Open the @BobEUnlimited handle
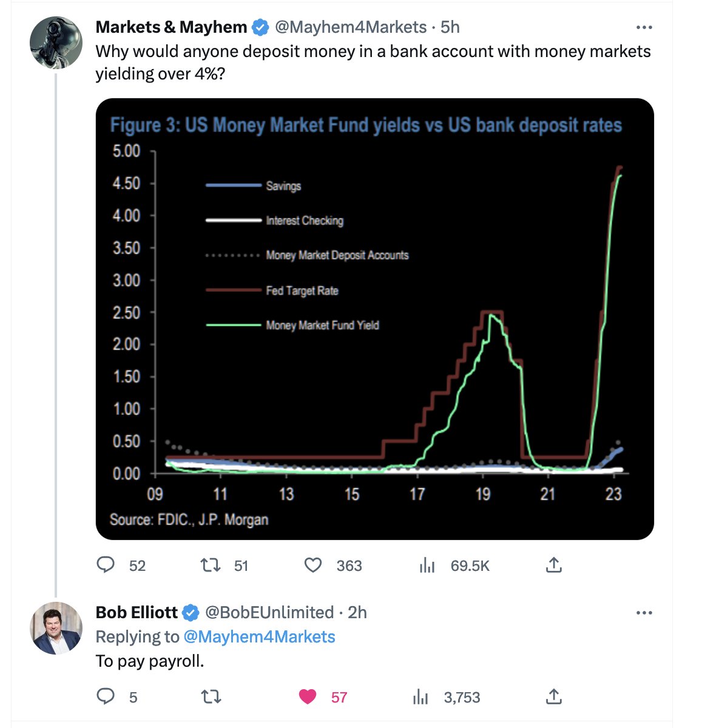 click(269, 613)
